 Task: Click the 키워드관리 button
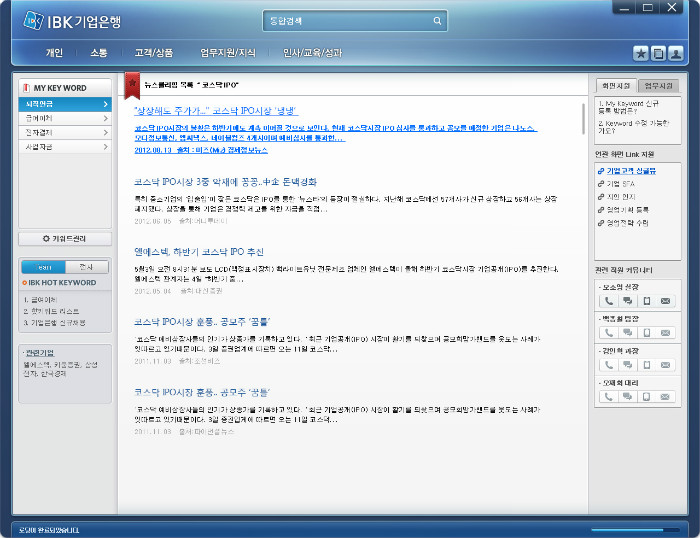[64, 239]
